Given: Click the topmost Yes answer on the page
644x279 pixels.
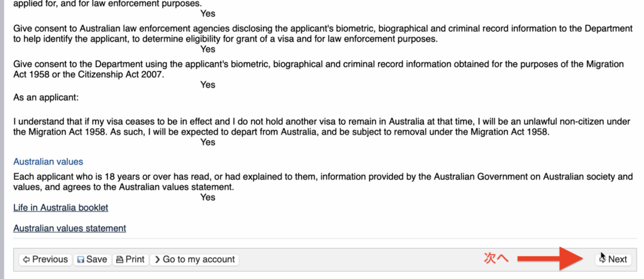Looking at the screenshot, I should (x=208, y=13).
